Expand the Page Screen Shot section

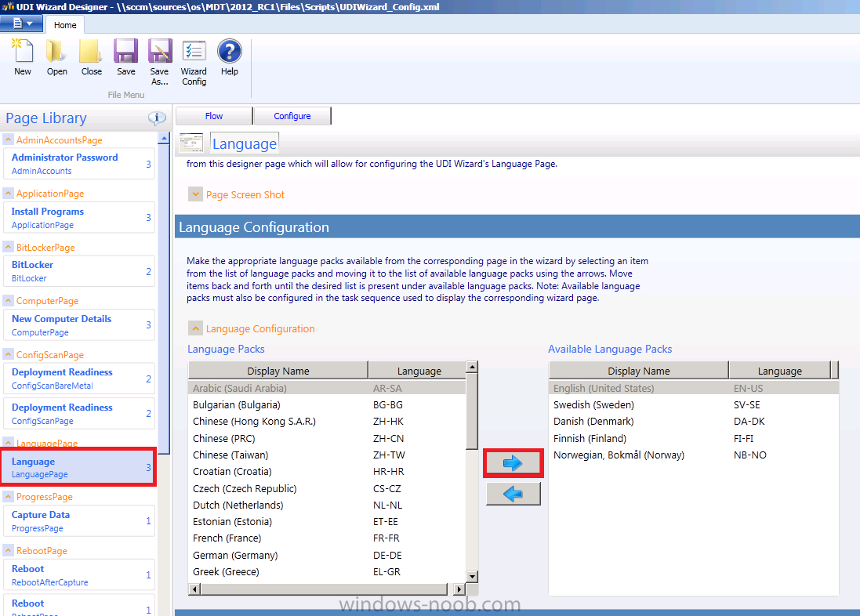click(x=195, y=194)
